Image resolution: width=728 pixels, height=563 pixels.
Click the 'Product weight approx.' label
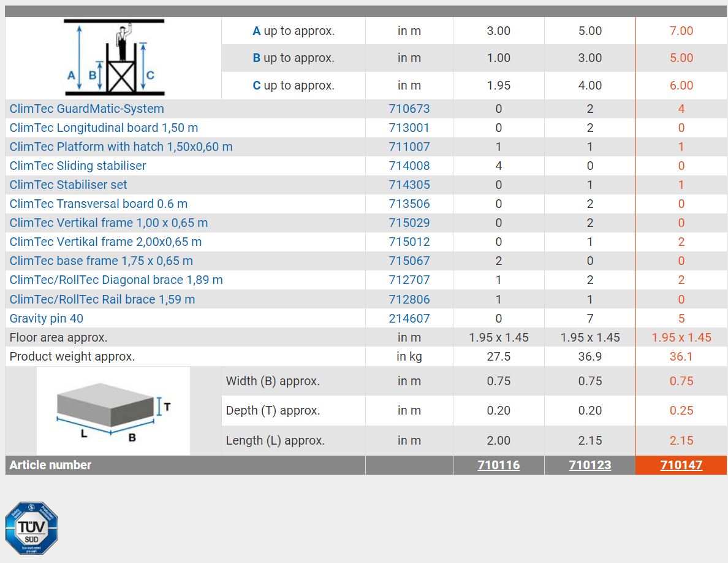[x=72, y=357]
